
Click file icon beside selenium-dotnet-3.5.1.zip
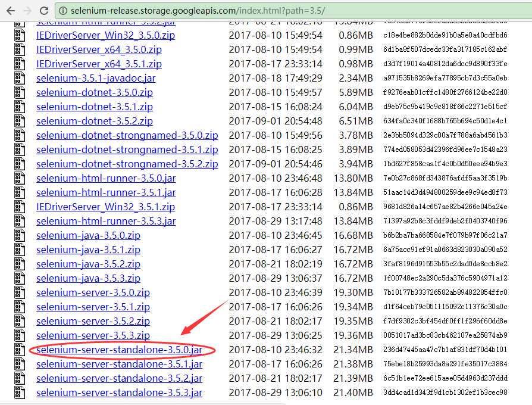20,106
